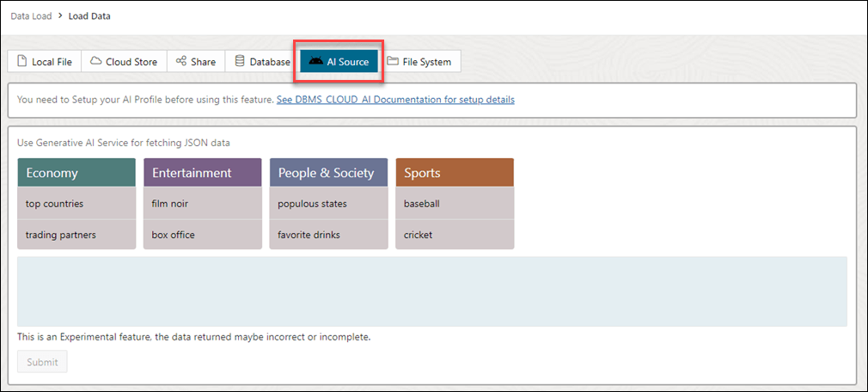Click the AI Source robot icon
This screenshot has width=868, height=392.
tap(316, 62)
